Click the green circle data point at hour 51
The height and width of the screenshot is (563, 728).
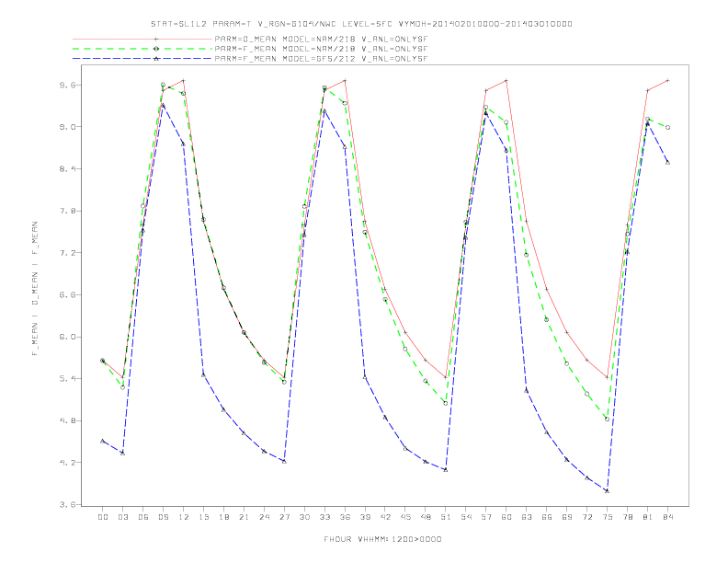tap(446, 403)
